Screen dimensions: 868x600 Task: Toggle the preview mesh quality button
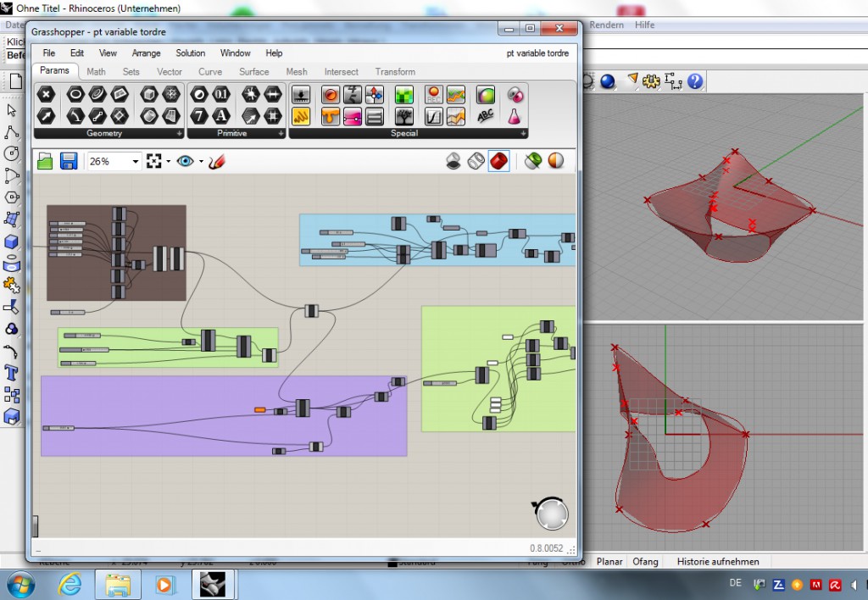[x=556, y=161]
